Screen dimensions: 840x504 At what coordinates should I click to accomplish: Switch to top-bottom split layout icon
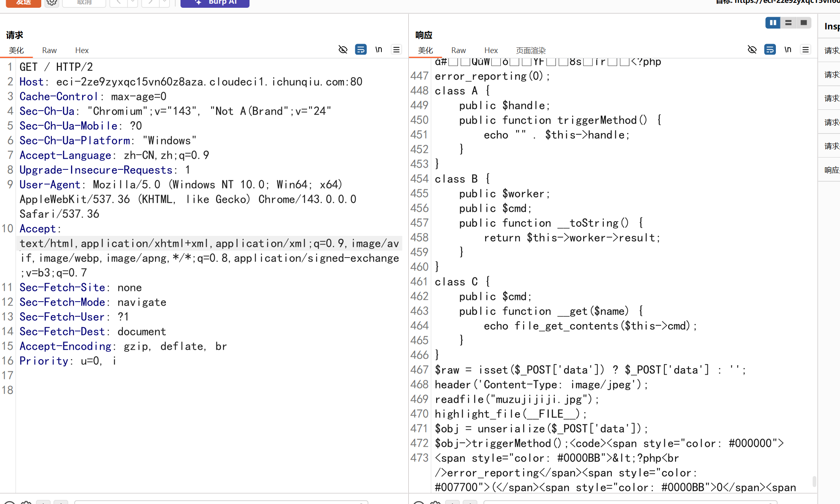(788, 23)
